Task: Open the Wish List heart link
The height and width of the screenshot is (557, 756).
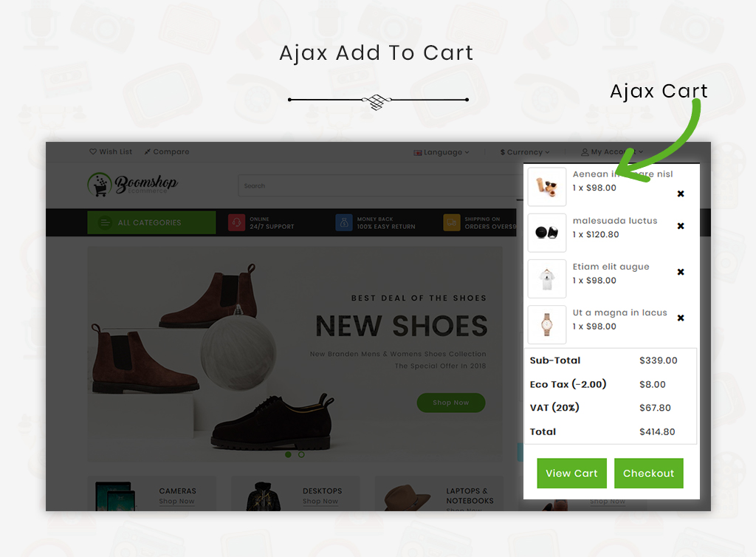Action: point(111,151)
